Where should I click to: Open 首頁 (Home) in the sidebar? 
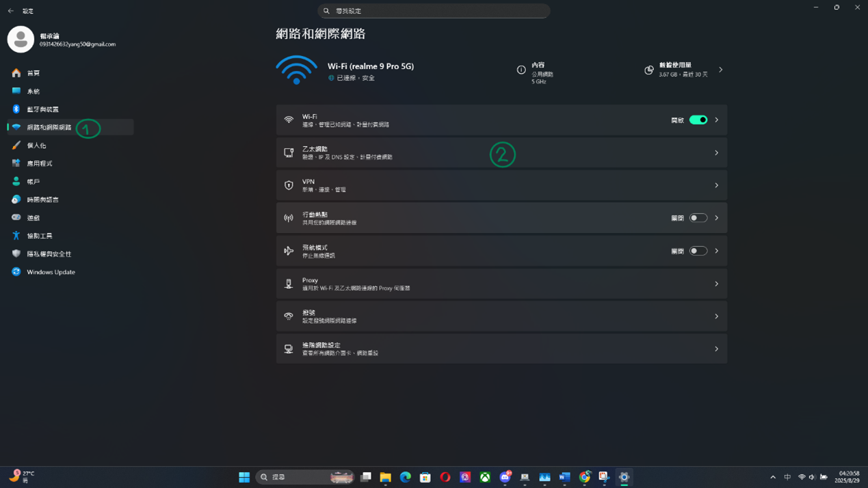[x=33, y=73]
